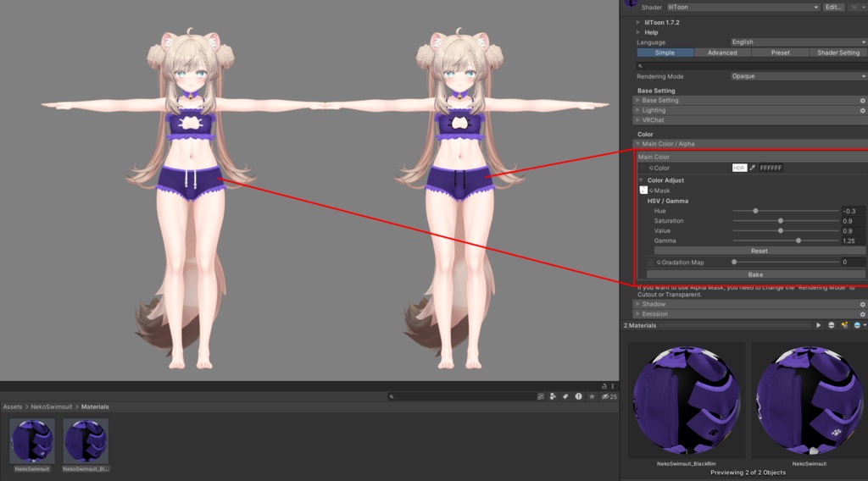This screenshot has height=481, width=868.
Task: Switch to the Preset tab
Action: (781, 53)
